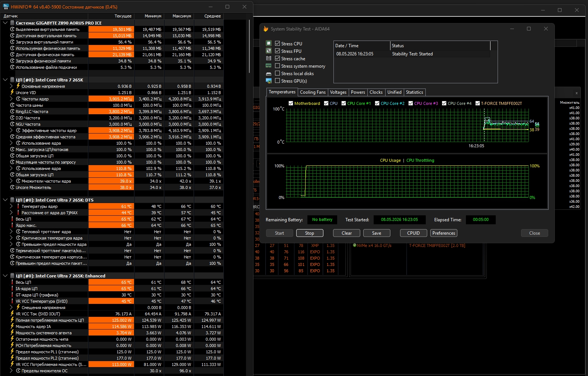Select the Powers tab

[x=358, y=92]
